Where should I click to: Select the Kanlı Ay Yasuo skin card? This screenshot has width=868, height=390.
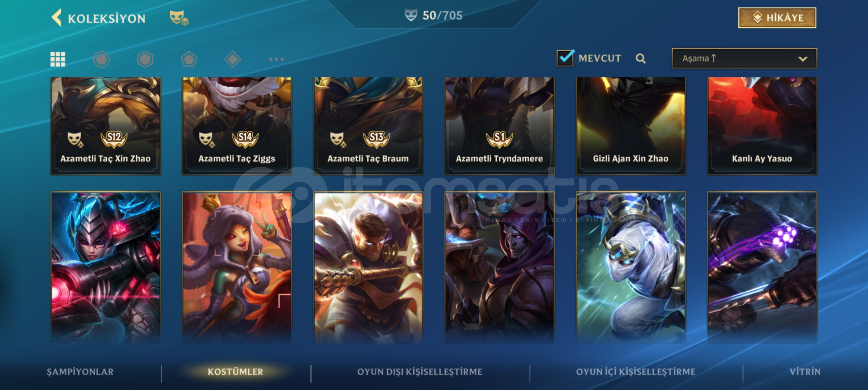click(762, 126)
